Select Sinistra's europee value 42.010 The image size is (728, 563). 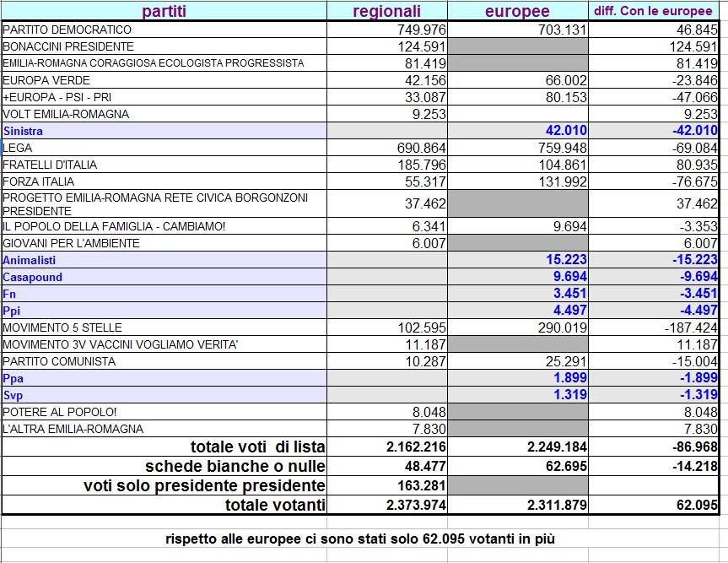coord(566,131)
